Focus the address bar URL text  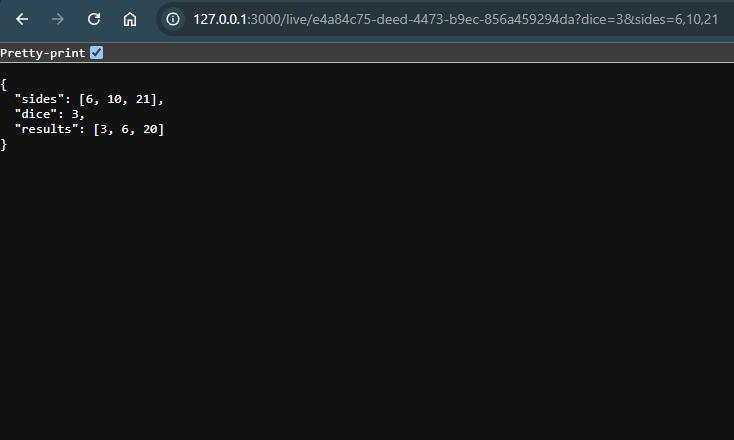pyautogui.click(x=455, y=19)
